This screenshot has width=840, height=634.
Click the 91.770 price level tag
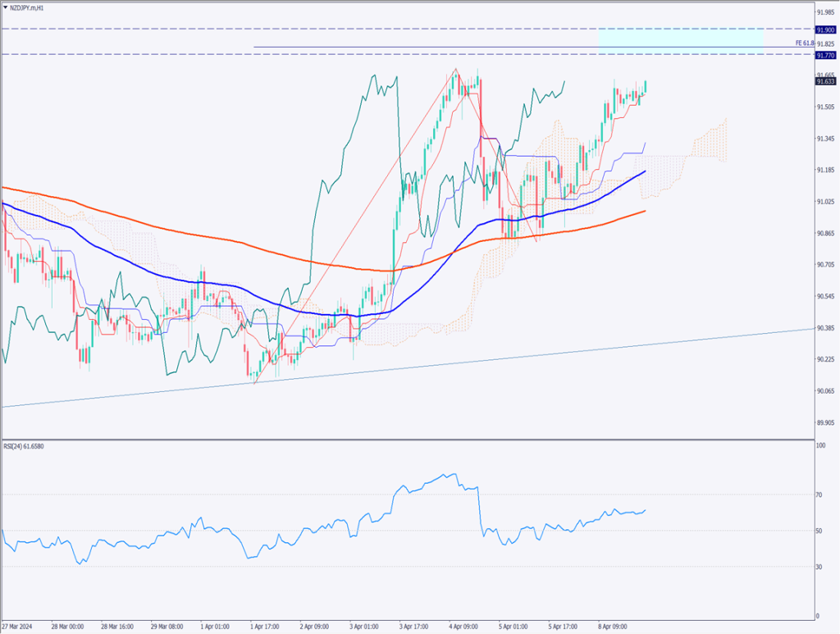coord(824,55)
